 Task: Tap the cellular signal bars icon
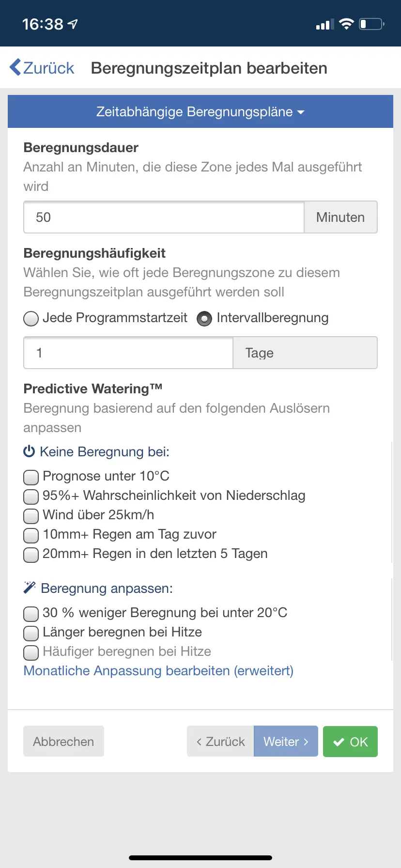(x=324, y=24)
